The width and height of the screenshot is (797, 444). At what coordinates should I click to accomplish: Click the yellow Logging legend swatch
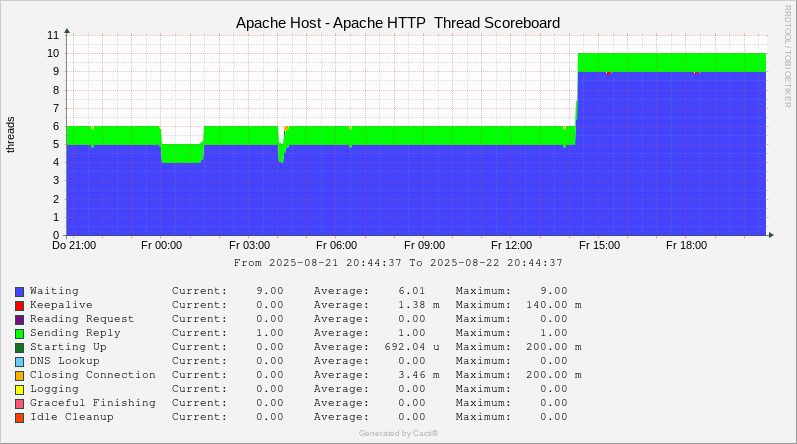pos(19,390)
